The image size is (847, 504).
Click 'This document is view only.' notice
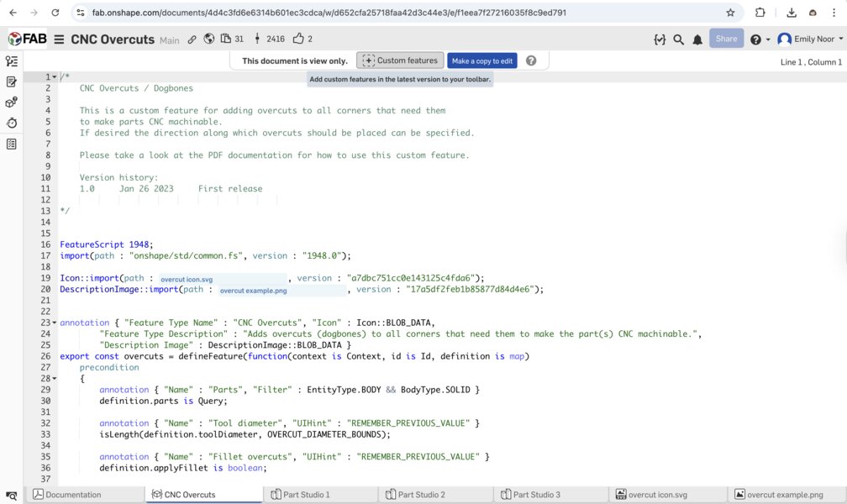[x=295, y=61]
